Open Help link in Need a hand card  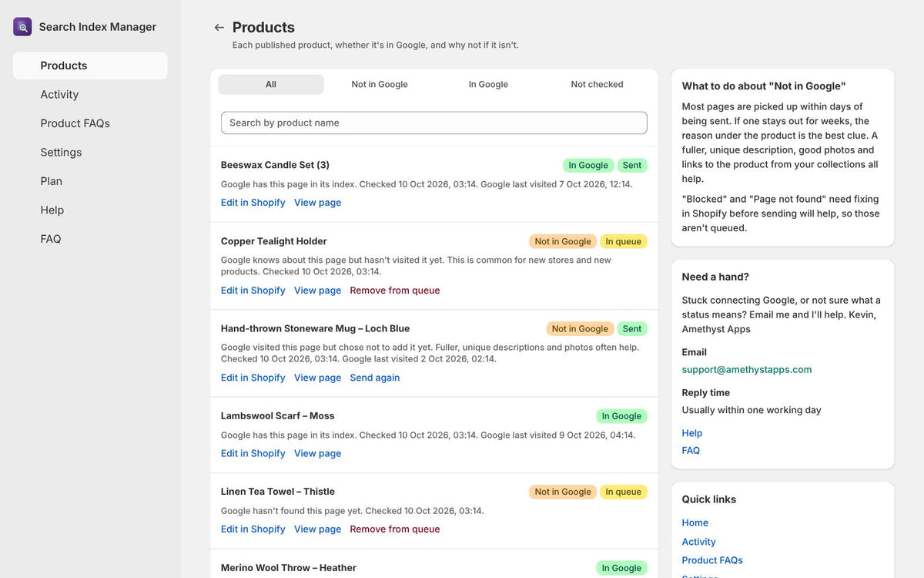pos(692,433)
